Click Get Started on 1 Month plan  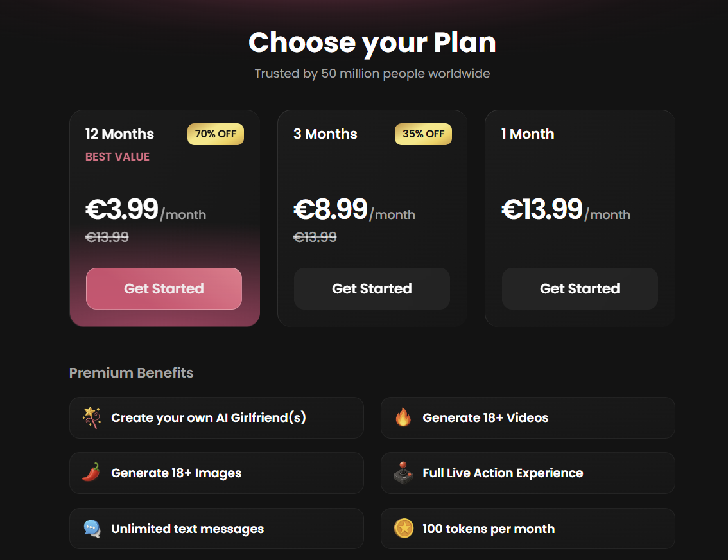pyautogui.click(x=580, y=289)
